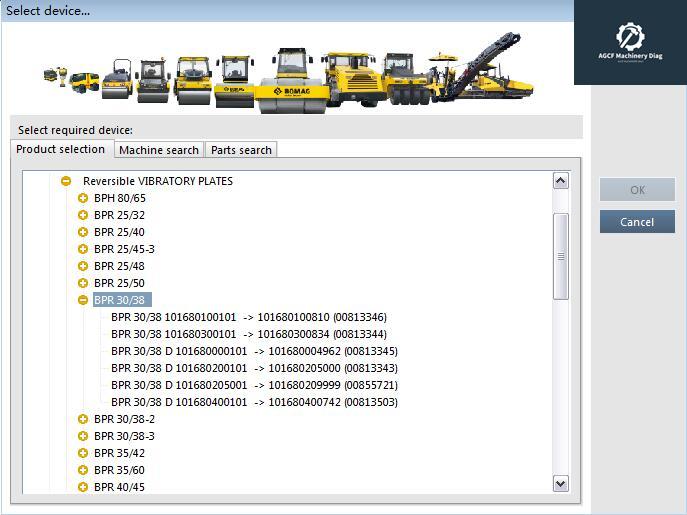Screen dimensions: 687x515
Task: Select BPR 30/38 101680300101 (00813344) entry
Action: (249, 334)
